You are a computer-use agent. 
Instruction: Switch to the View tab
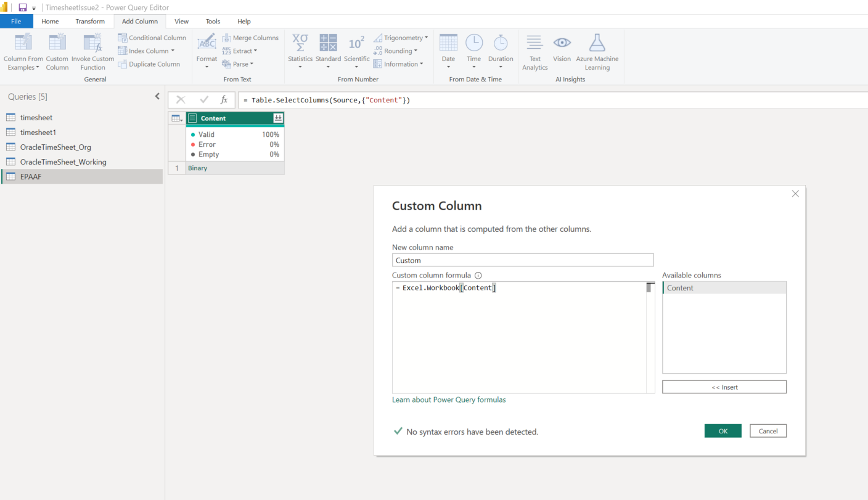tap(181, 22)
